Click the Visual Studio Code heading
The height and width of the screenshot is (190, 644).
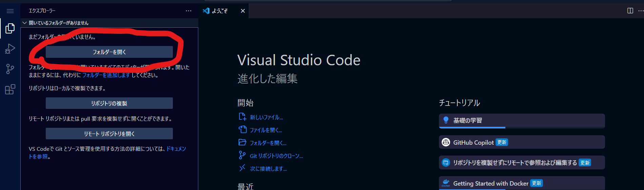(x=299, y=60)
